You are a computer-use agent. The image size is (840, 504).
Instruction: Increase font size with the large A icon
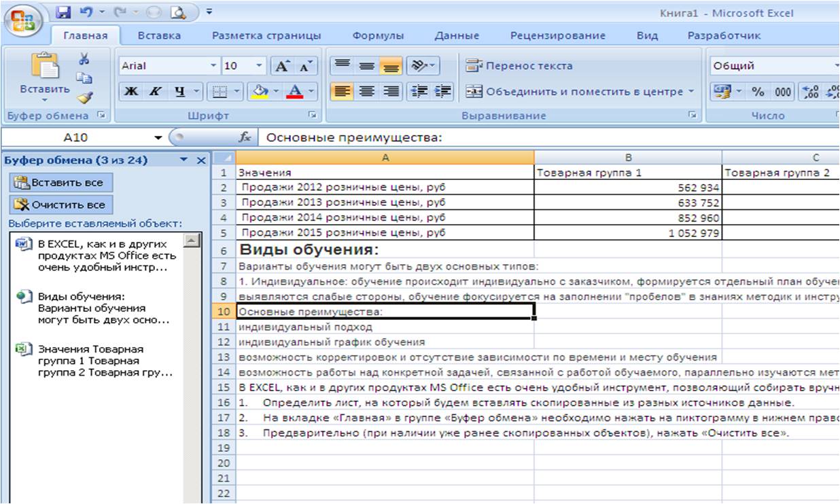click(282, 66)
